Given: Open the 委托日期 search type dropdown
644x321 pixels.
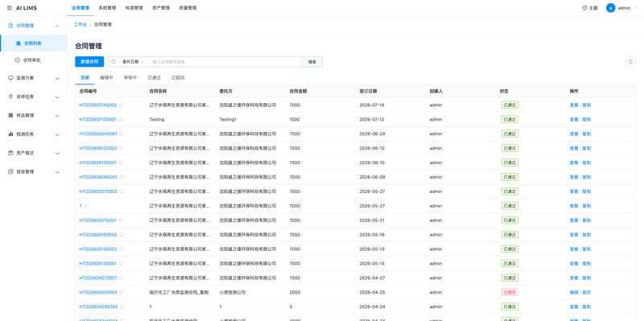Looking at the screenshot, I should click(x=134, y=62).
